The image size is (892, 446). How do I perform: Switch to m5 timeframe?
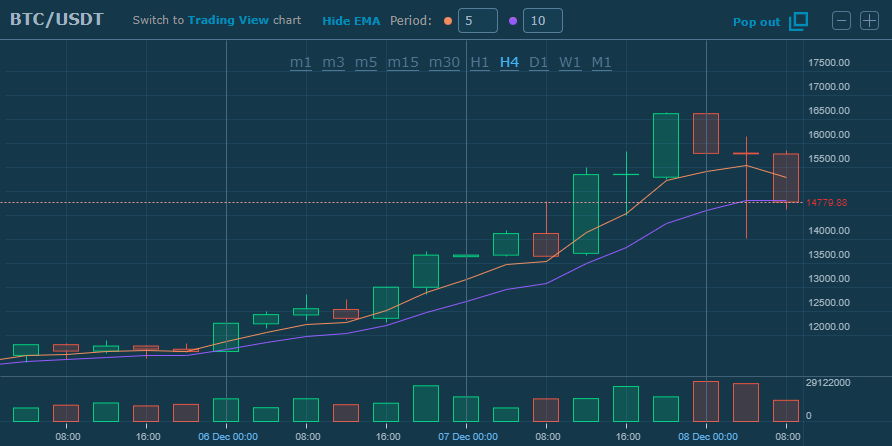(365, 63)
